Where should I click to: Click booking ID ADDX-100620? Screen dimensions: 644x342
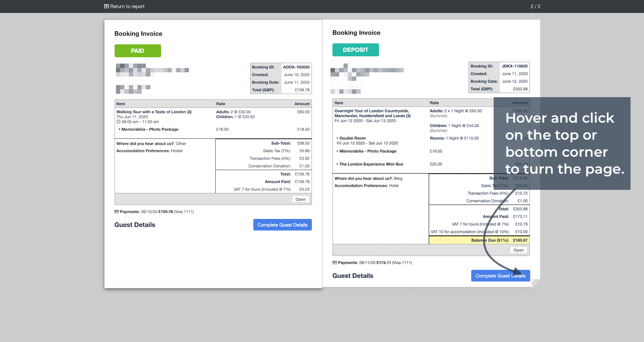pyautogui.click(x=296, y=67)
